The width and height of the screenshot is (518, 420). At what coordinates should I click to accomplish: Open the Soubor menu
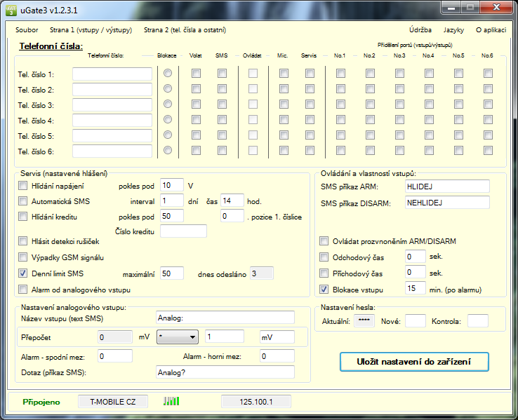click(27, 30)
